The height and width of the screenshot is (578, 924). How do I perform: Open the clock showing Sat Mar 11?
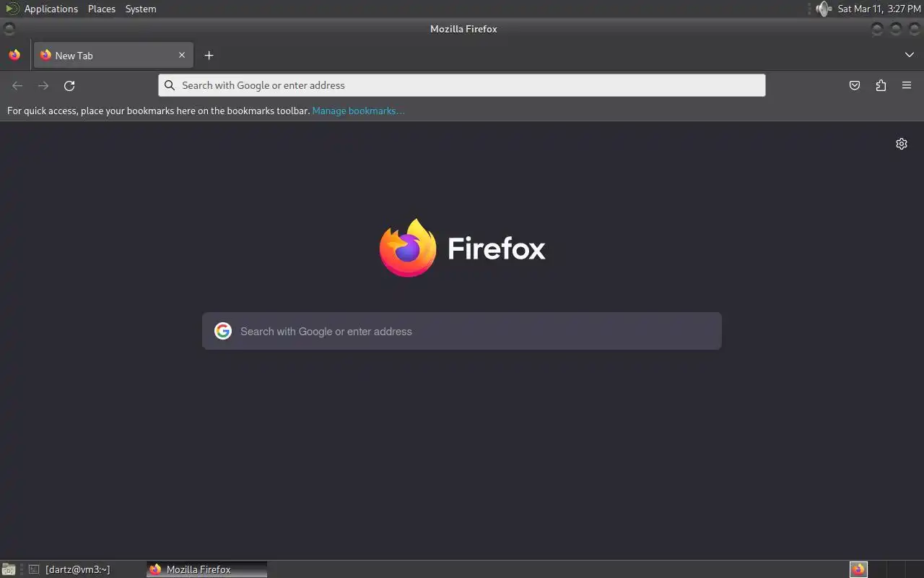879,9
